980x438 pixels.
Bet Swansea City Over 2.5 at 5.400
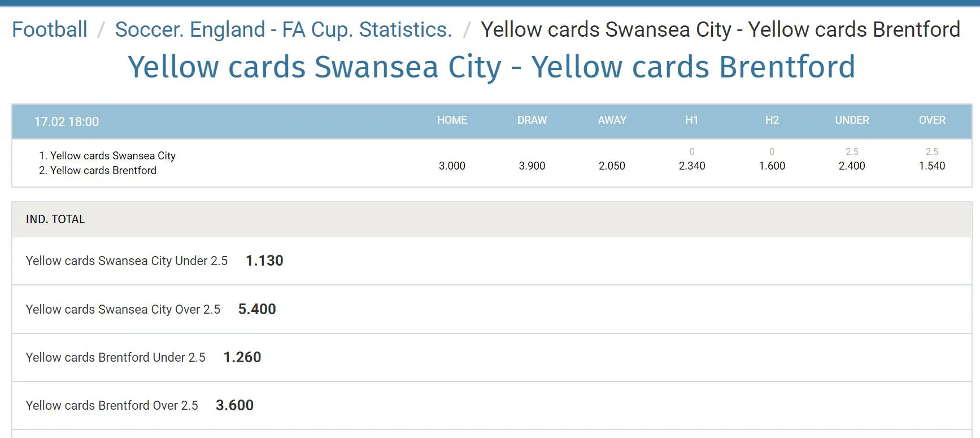[x=257, y=309]
